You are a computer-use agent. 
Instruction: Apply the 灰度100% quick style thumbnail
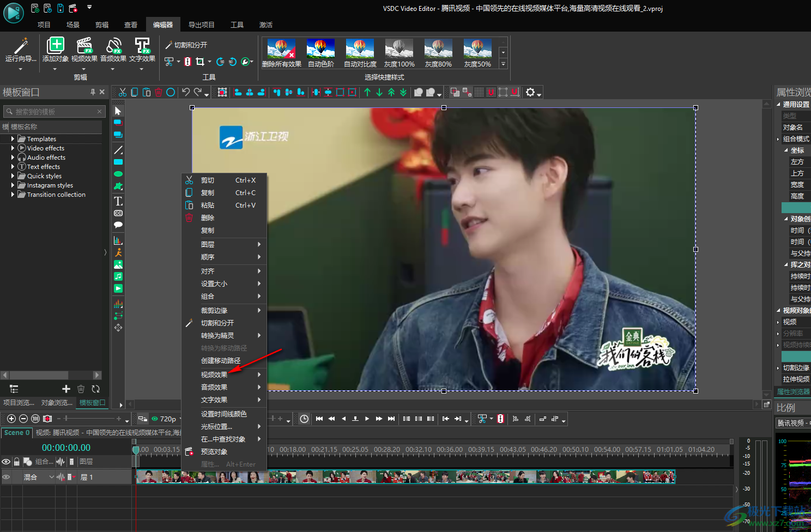click(x=400, y=53)
